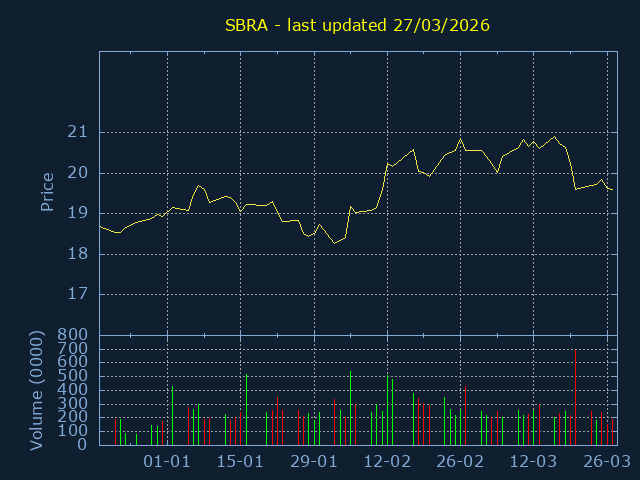Click the Price axis label
Image resolution: width=640 pixels, height=480 pixels.
47,192
